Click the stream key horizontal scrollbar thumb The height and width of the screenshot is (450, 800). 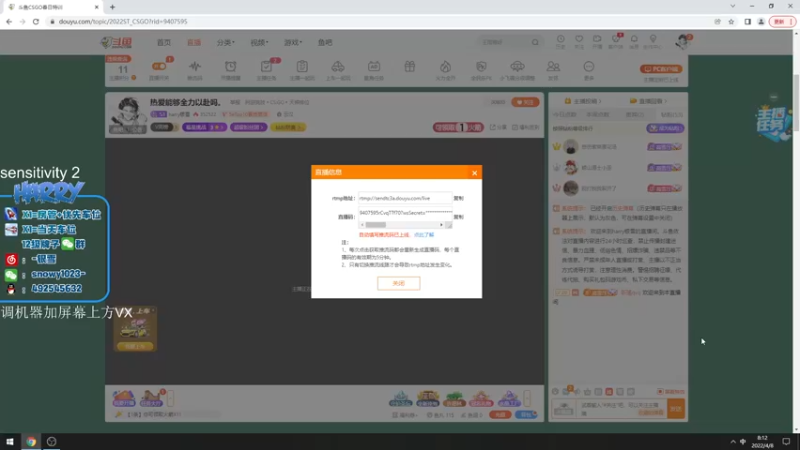click(x=376, y=225)
